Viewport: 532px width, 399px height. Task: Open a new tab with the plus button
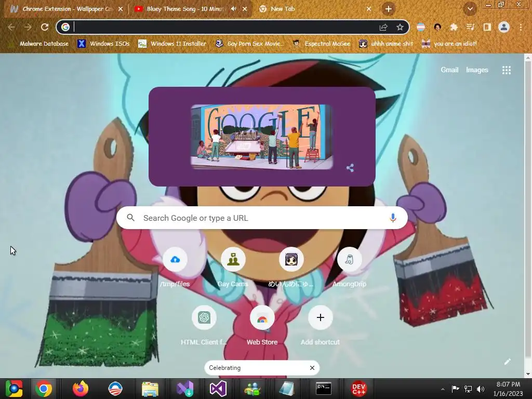[389, 9]
